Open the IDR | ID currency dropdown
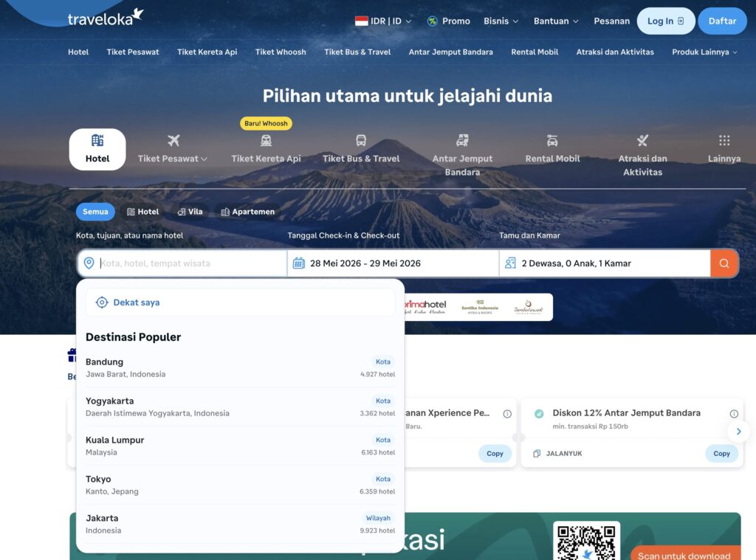This screenshot has width=756, height=560. coord(383,21)
